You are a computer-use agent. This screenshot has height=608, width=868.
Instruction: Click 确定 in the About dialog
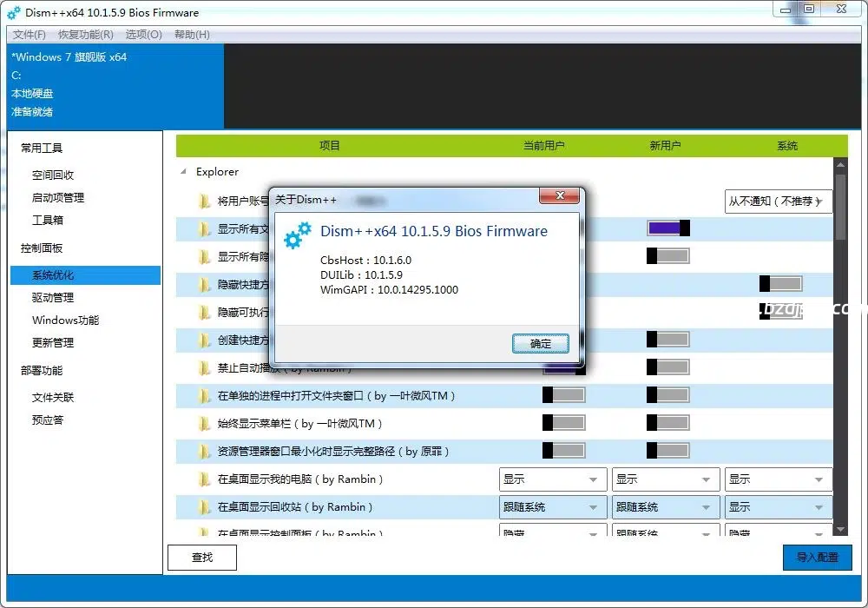(540, 344)
